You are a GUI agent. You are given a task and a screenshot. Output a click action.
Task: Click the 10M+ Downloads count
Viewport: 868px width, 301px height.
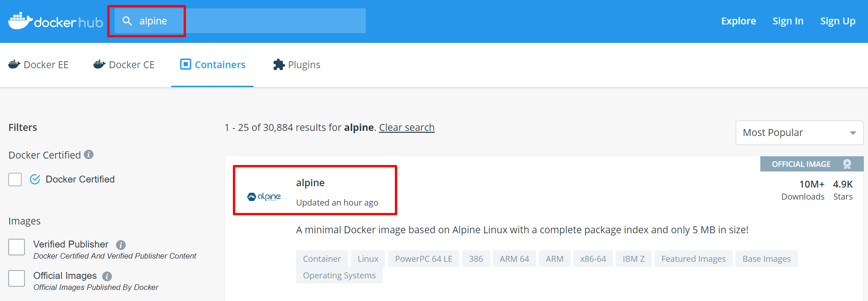click(x=803, y=190)
